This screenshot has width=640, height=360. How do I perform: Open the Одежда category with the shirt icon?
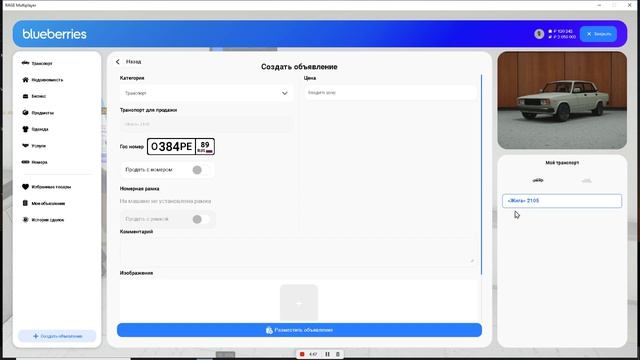click(x=35, y=129)
